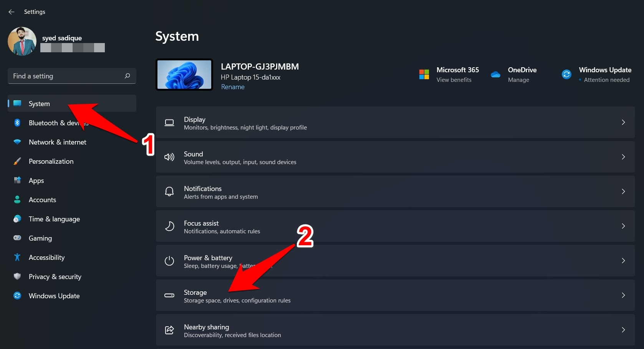Select Network & internet in sidebar
The width and height of the screenshot is (644, 349).
pyautogui.click(x=58, y=142)
